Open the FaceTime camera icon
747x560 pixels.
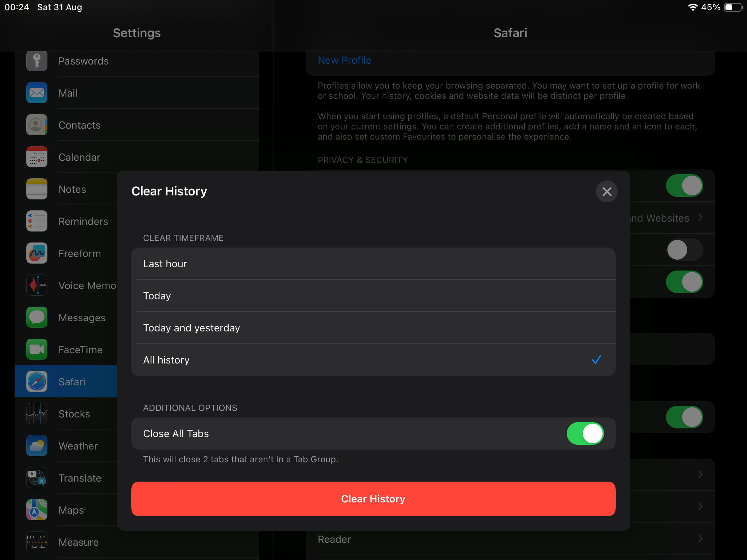[x=37, y=349]
